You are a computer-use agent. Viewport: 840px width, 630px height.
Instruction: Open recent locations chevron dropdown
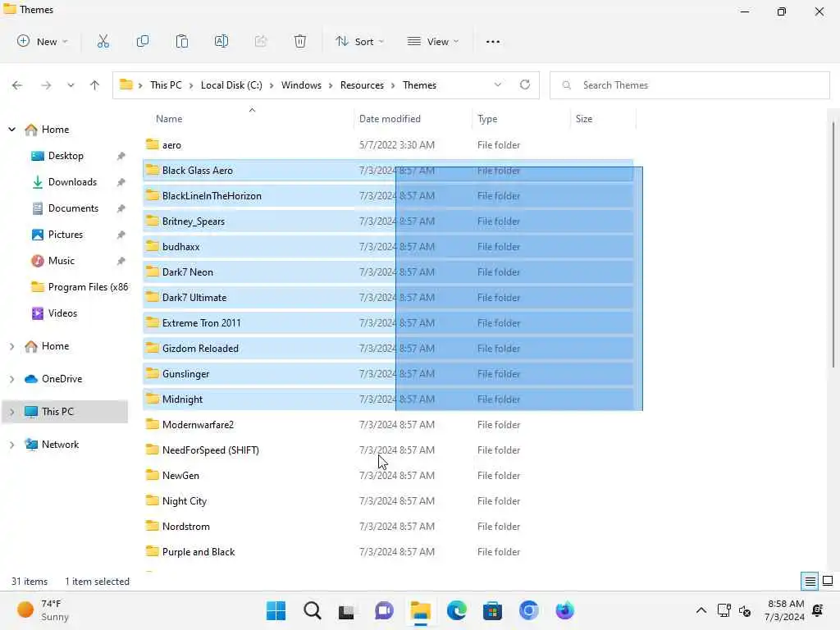point(71,85)
